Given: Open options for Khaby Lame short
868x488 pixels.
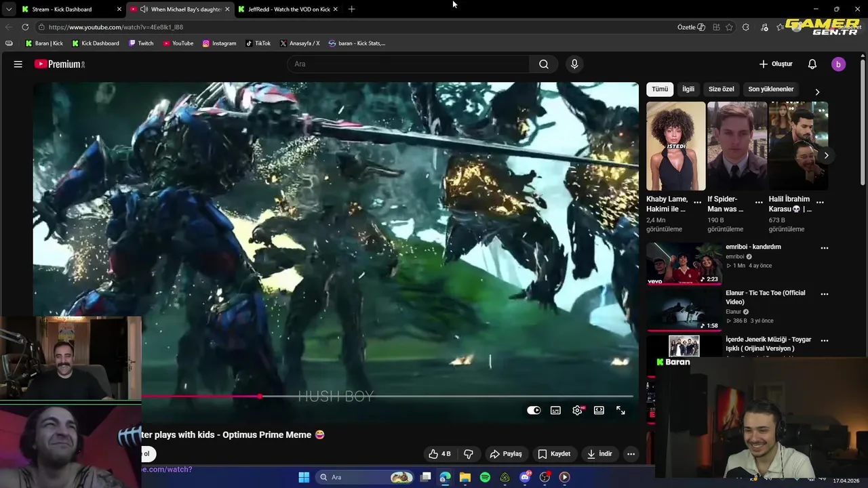Looking at the screenshot, I should coord(697,203).
